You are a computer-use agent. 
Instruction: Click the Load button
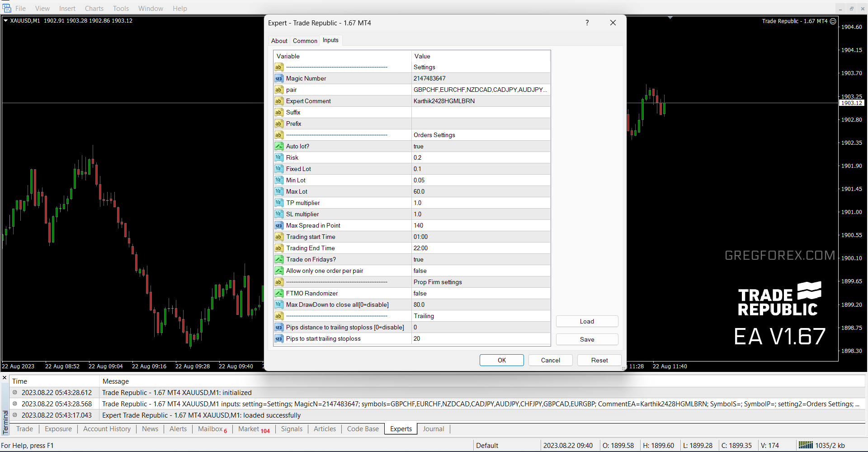[x=587, y=322]
